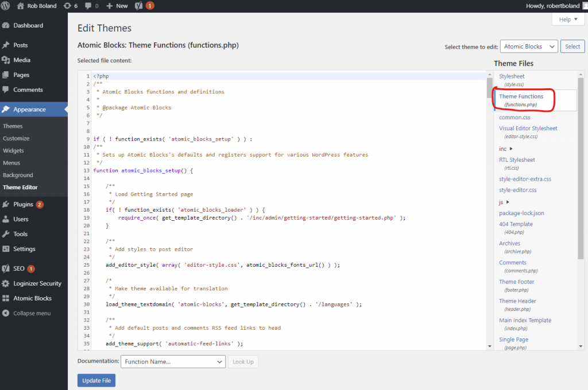588x390 pixels.
Task: Select the Widgets submenu item
Action: tap(13, 151)
